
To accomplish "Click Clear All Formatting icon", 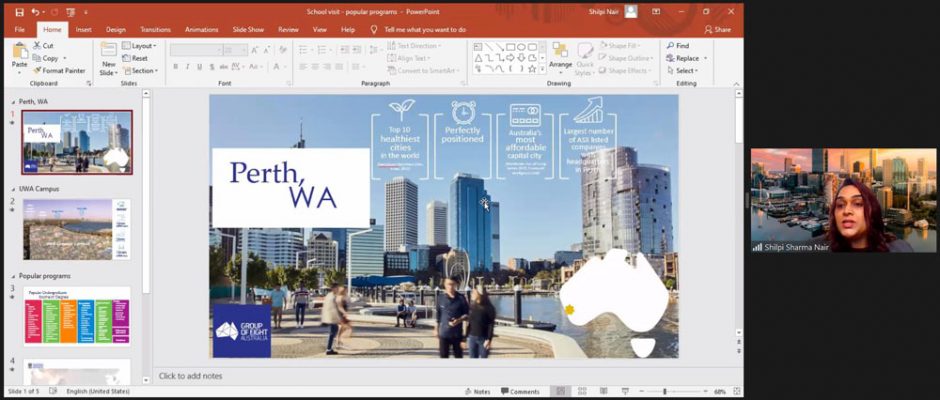I will [282, 50].
